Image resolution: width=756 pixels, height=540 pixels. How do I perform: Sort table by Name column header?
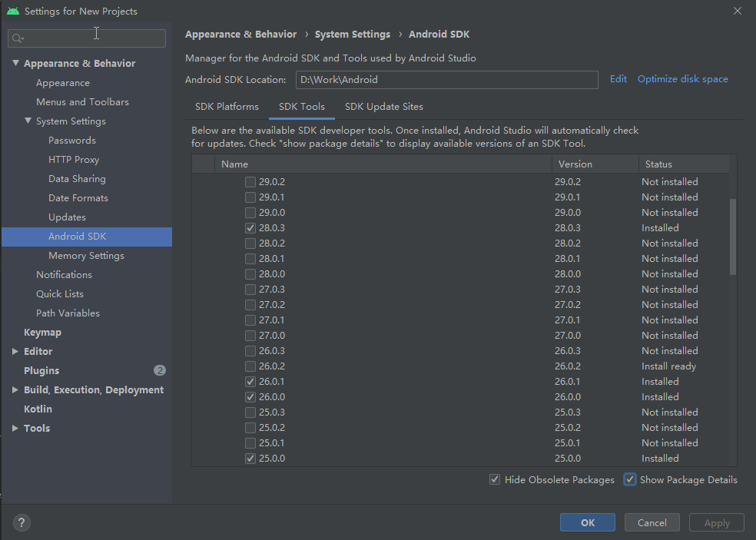[383, 164]
